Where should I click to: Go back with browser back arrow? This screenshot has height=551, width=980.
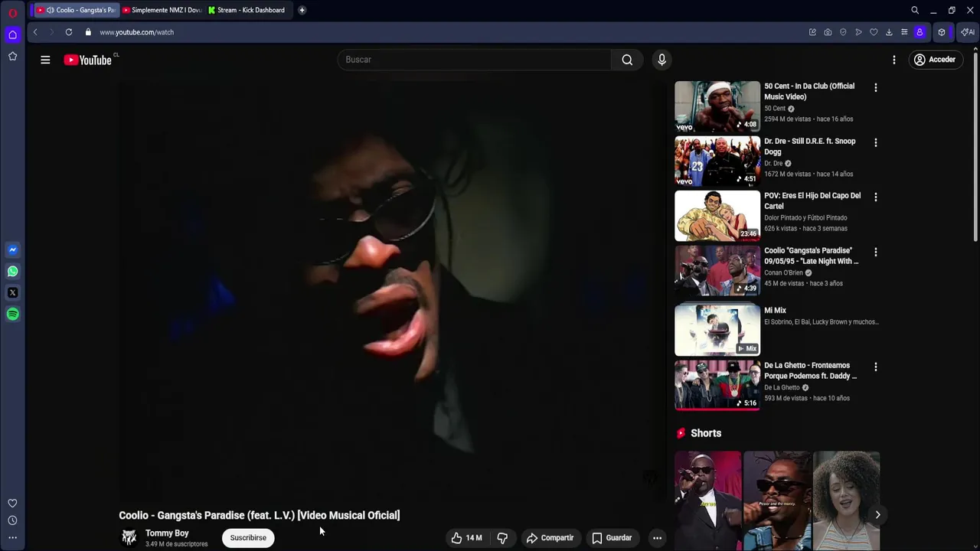click(35, 32)
